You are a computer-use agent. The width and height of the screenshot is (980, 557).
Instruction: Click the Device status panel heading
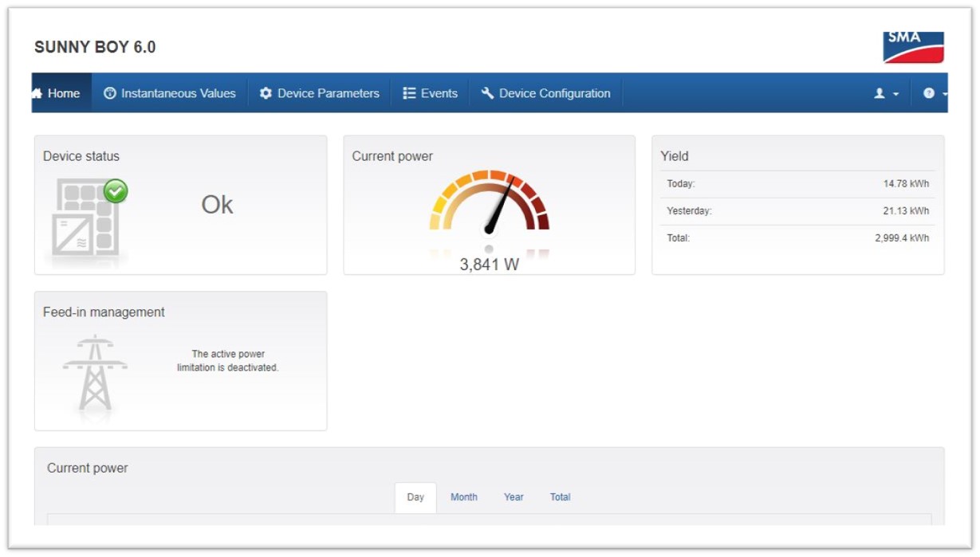click(81, 156)
